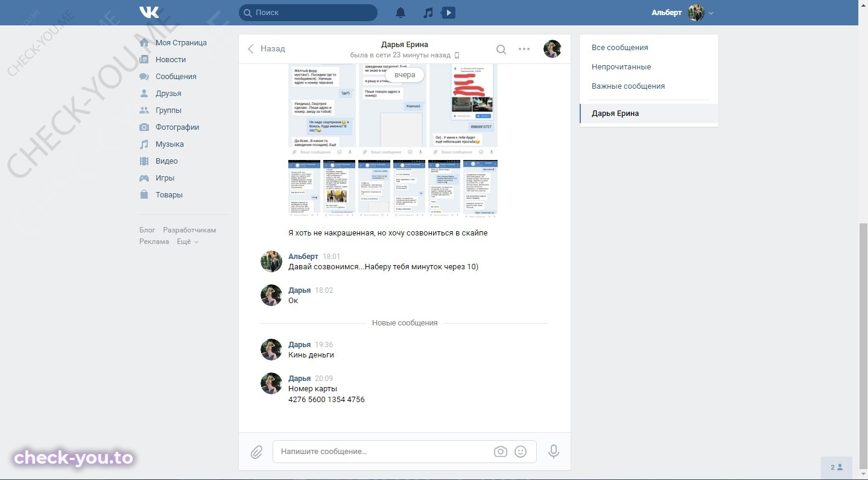Click the вчера date badge
The image size is (868, 480).
pos(405,75)
